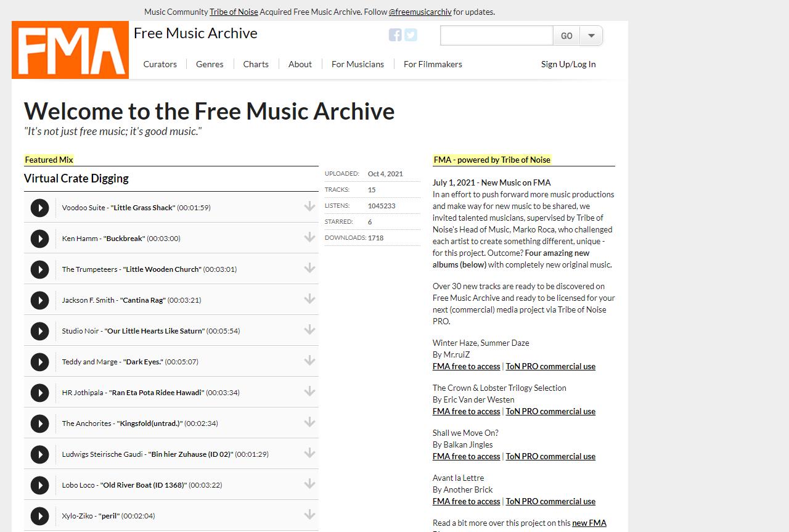The width and height of the screenshot is (789, 532).
Task: Download "Buckbreak" via arrow icon
Action: click(x=309, y=237)
